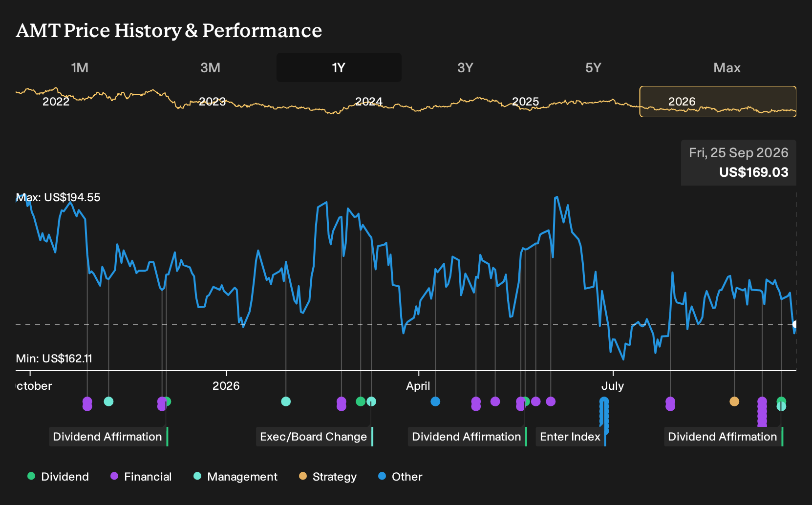Toggle the Strategy legend filter
The width and height of the screenshot is (812, 505).
click(x=328, y=477)
